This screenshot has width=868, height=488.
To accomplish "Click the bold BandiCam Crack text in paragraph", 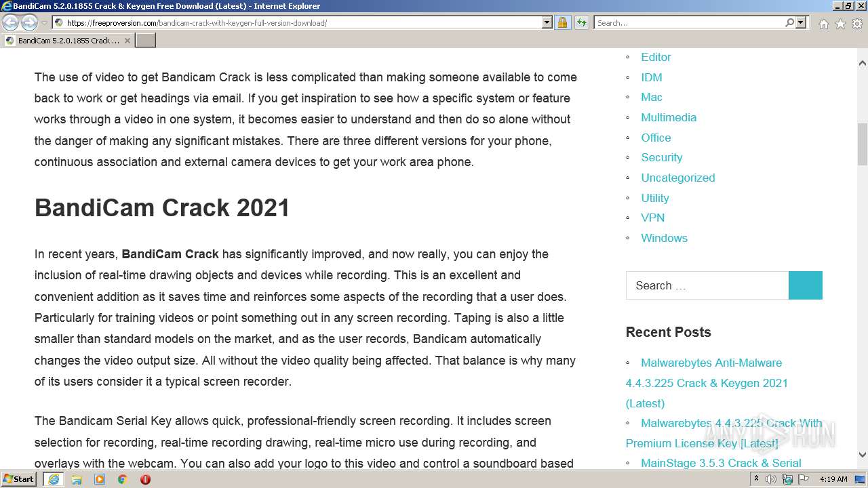I will point(170,254).
